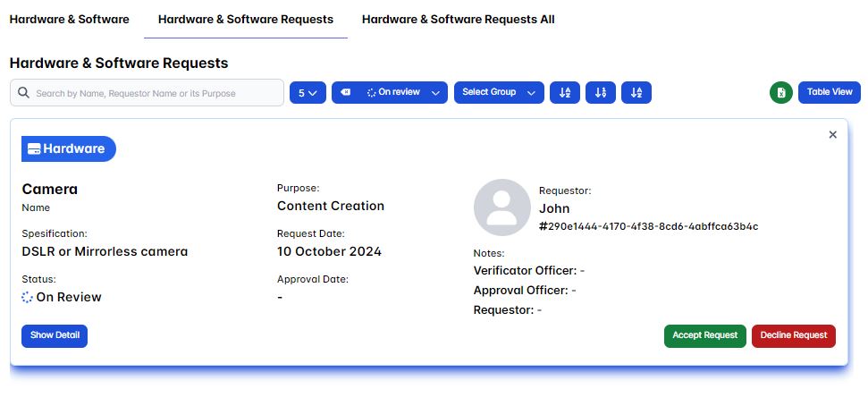Show detail for the Camera request

(55, 335)
